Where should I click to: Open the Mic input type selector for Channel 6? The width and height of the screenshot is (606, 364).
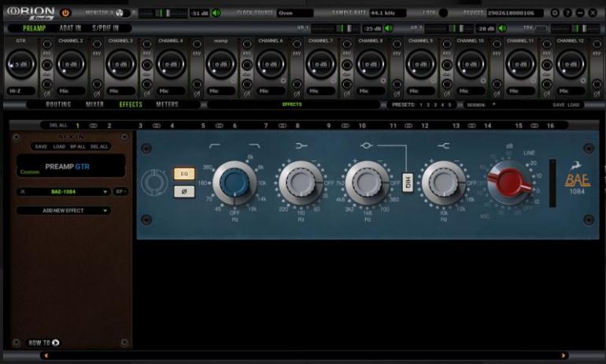[271, 91]
